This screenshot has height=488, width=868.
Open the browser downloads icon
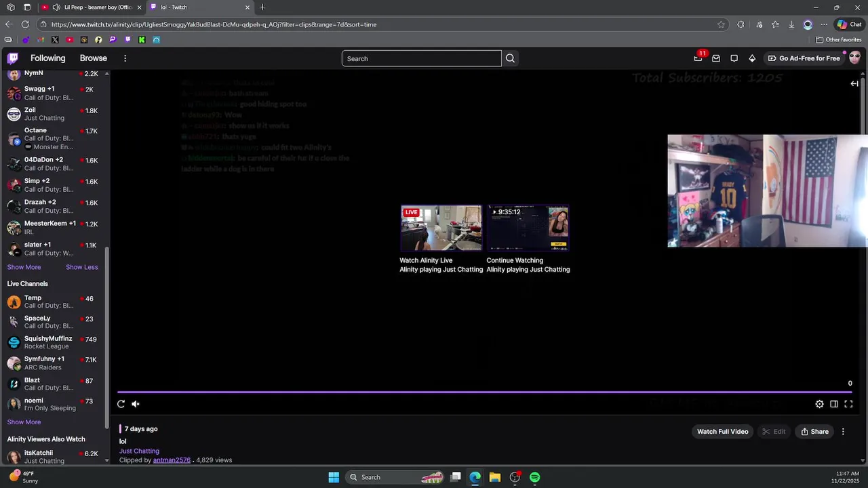click(791, 24)
